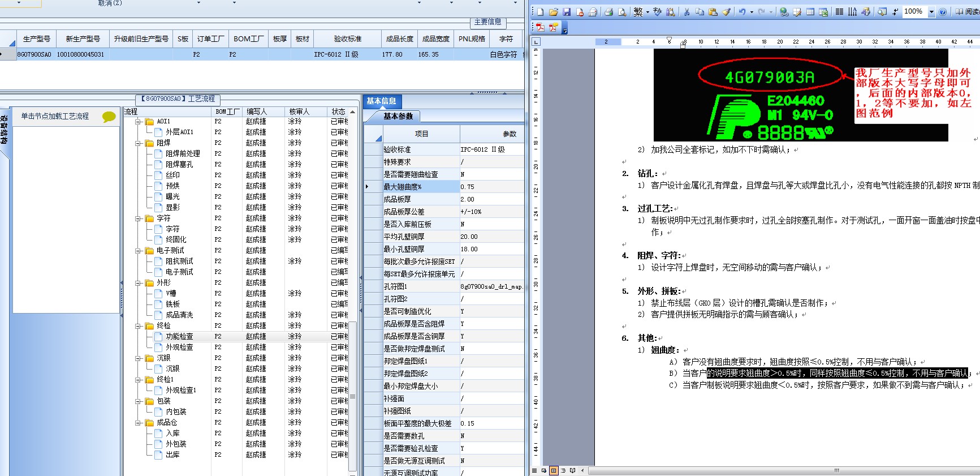Select the 阻焊塞孔 process node
Image resolution: width=980 pixels, height=476 pixels.
click(x=179, y=165)
